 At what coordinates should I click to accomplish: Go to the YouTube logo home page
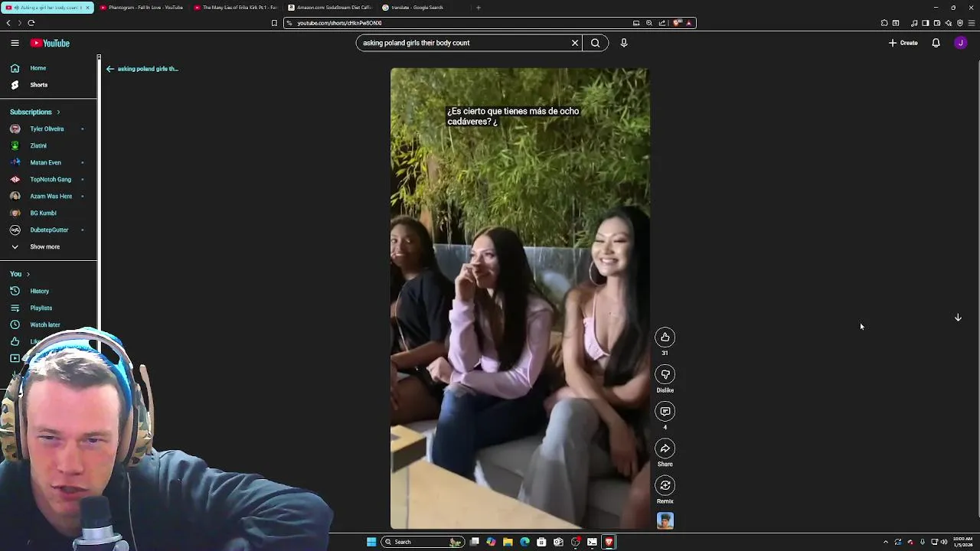(50, 43)
